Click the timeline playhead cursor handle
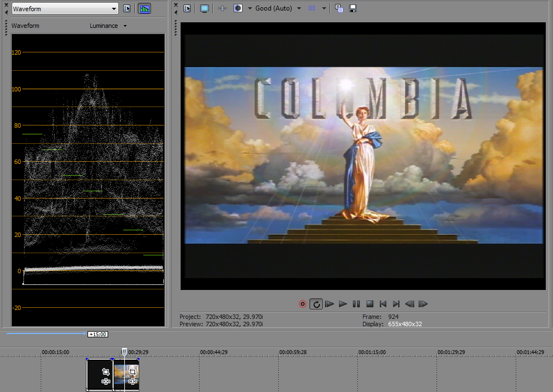553x392 pixels. pos(124,351)
